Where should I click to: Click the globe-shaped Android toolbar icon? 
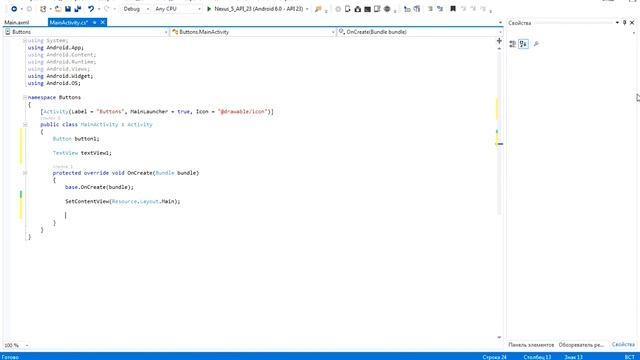click(x=387, y=9)
